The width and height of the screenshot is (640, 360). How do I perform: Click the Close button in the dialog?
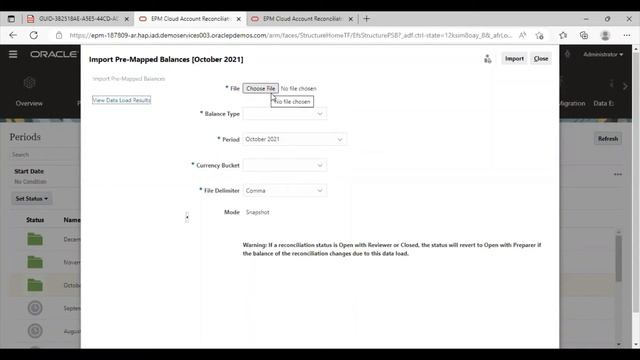(541, 59)
